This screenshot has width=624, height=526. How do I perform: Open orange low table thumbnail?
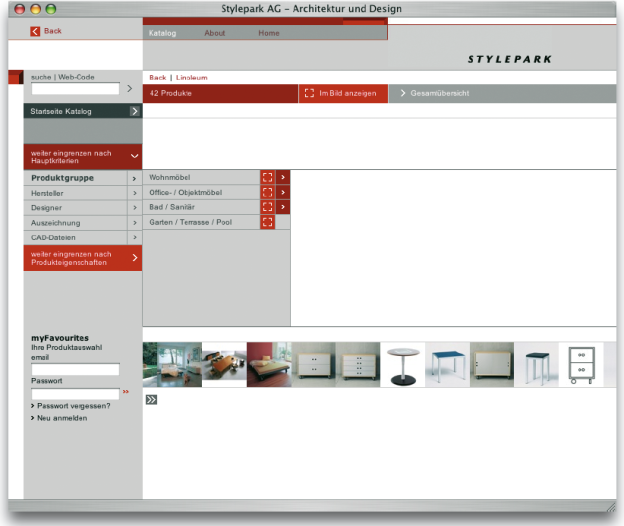(x=224, y=364)
